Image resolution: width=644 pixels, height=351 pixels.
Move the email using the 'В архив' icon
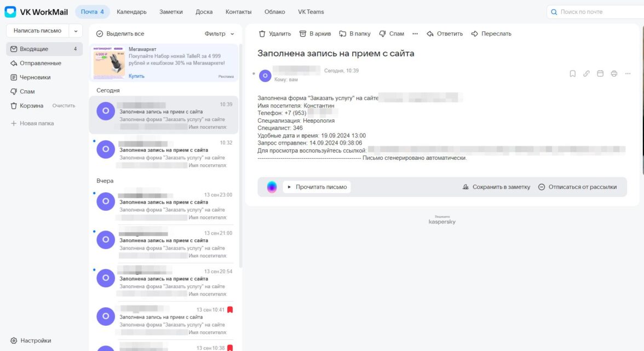(303, 34)
